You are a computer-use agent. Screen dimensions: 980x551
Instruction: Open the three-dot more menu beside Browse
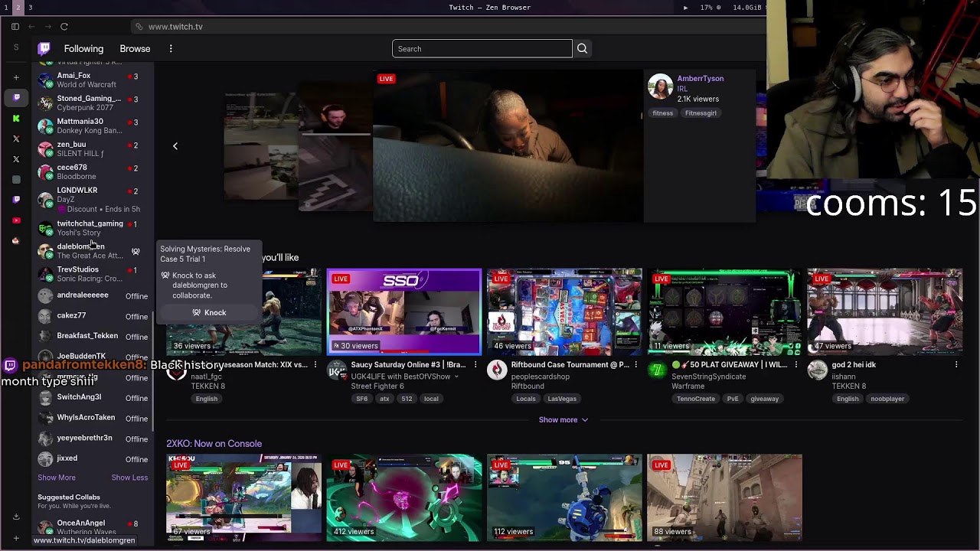(171, 49)
